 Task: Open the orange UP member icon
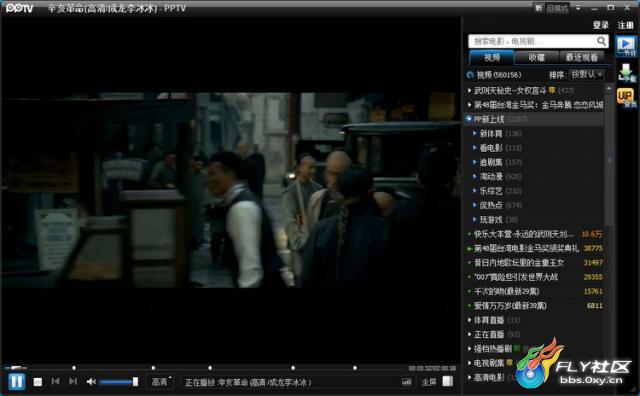pos(626,98)
